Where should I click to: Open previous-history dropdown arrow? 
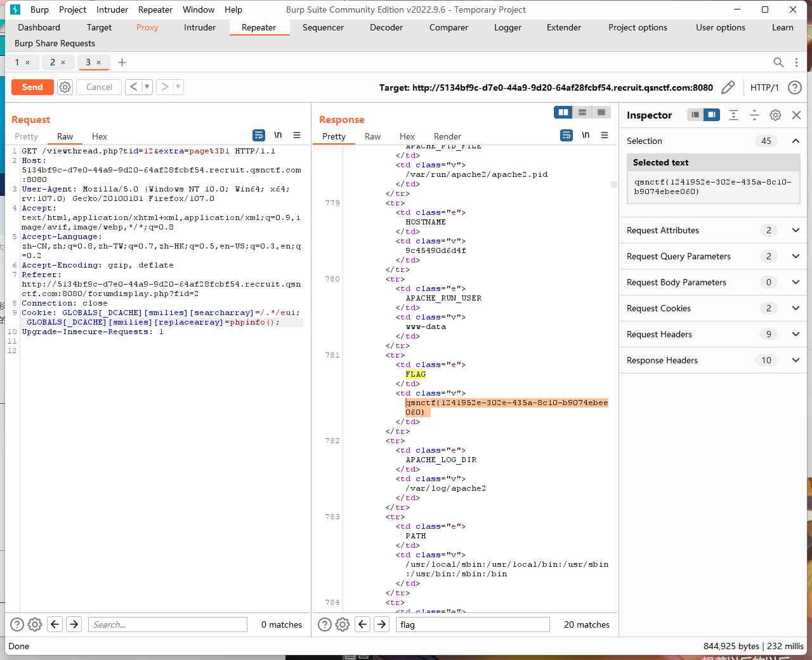coord(147,87)
